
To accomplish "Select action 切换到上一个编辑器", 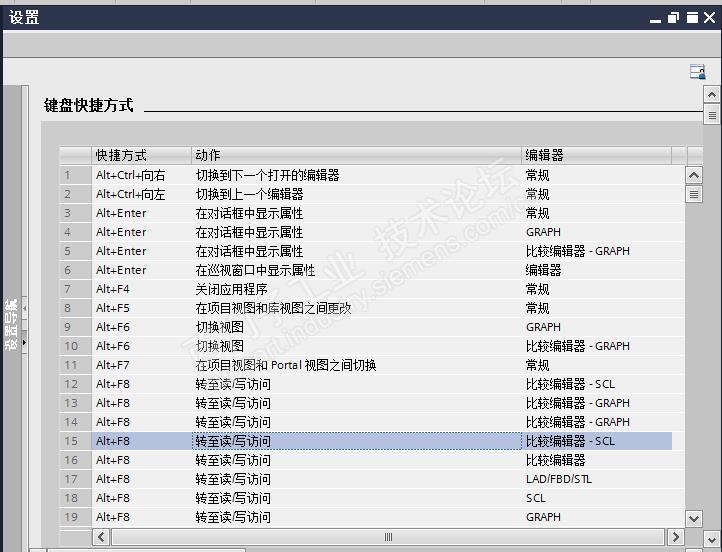I will pyautogui.click(x=356, y=194).
